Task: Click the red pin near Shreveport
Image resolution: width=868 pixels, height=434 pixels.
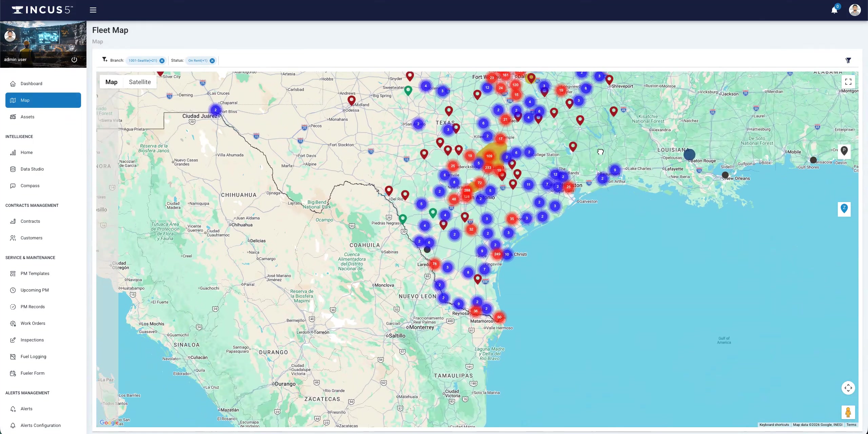Action: click(x=609, y=80)
